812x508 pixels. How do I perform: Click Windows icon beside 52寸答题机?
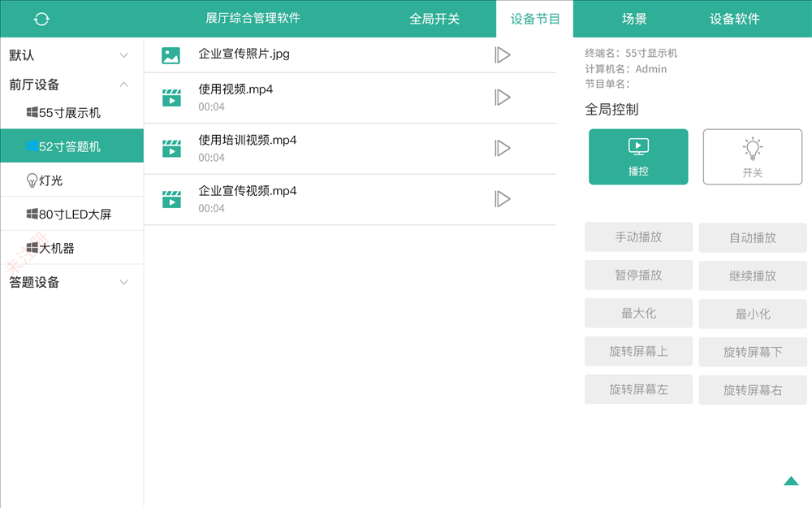pyautogui.click(x=32, y=146)
